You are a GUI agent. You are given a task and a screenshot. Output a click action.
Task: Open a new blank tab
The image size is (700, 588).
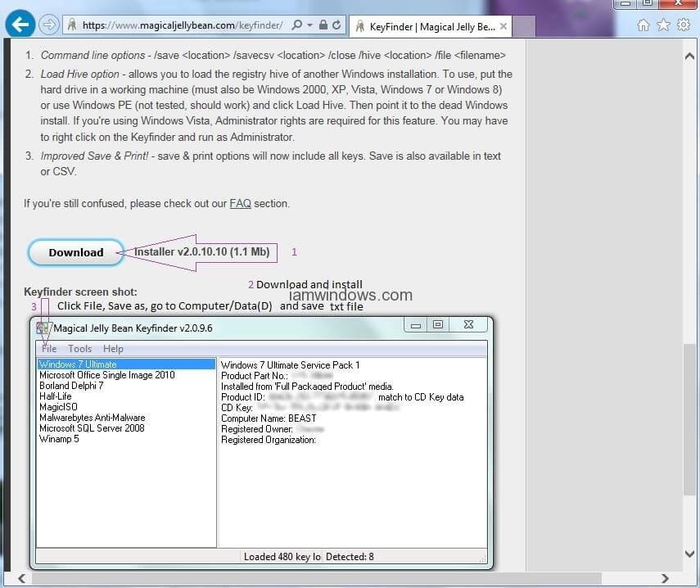[x=524, y=27]
